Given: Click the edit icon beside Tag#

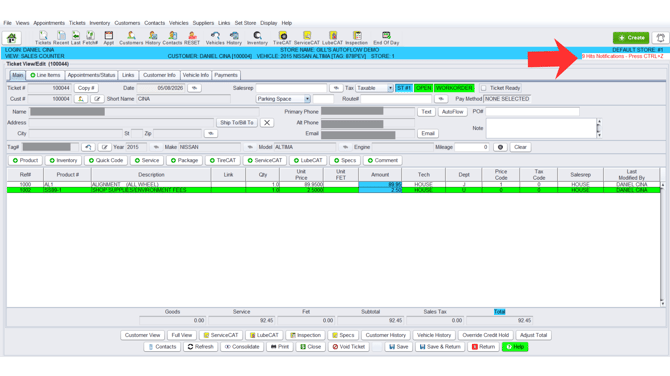Looking at the screenshot, I should coord(104,147).
